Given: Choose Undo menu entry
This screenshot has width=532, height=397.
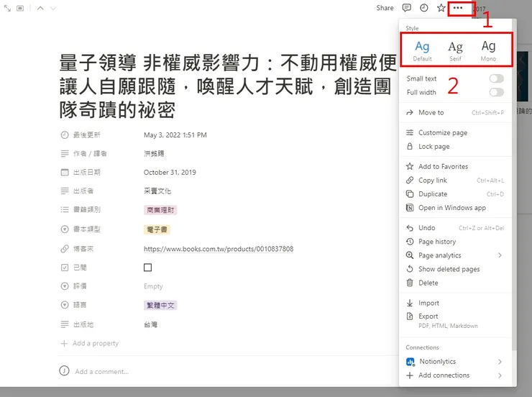Looking at the screenshot, I should (x=455, y=228).
